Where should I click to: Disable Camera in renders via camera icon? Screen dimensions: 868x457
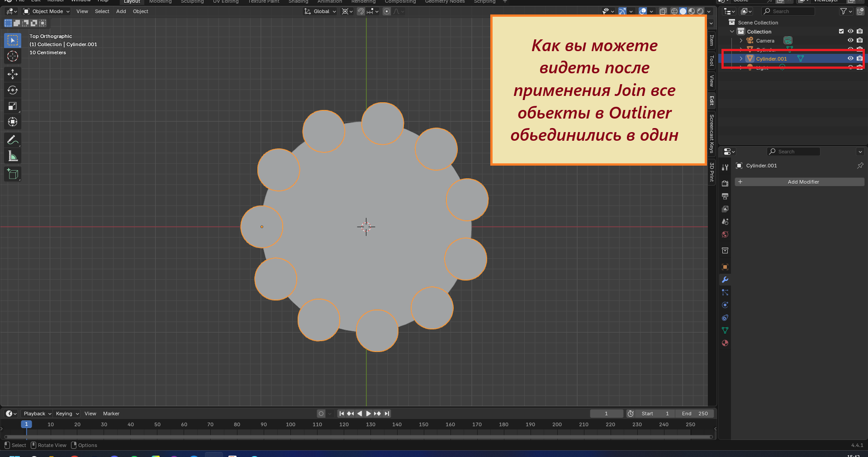pyautogui.click(x=860, y=40)
